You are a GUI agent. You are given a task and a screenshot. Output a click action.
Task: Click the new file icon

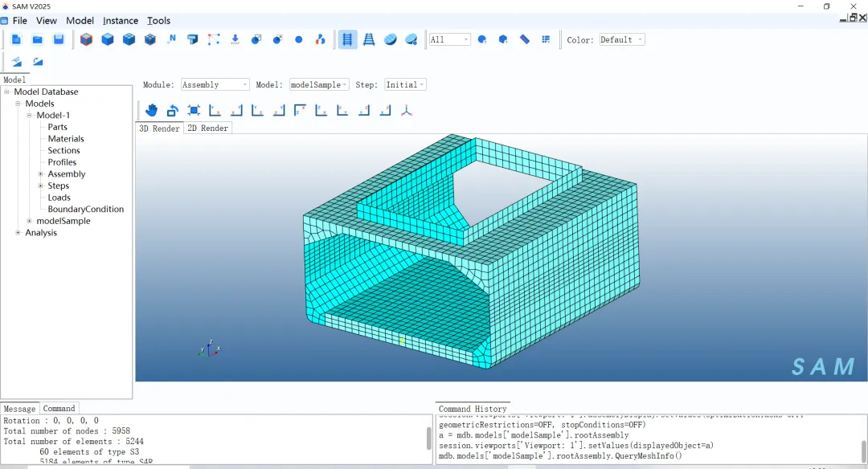click(16, 39)
